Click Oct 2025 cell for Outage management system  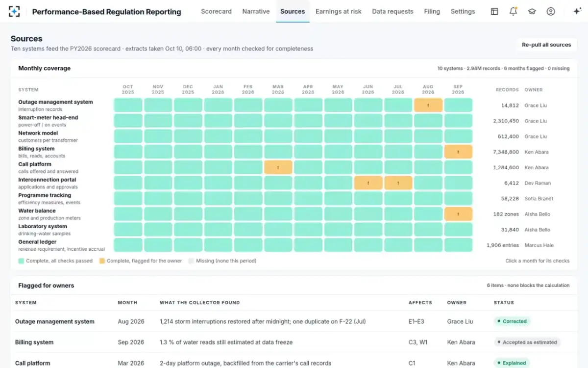point(128,105)
